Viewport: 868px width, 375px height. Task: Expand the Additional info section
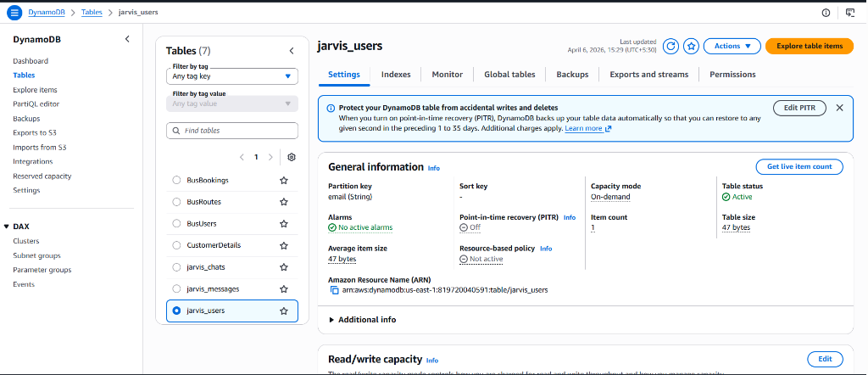coord(363,320)
